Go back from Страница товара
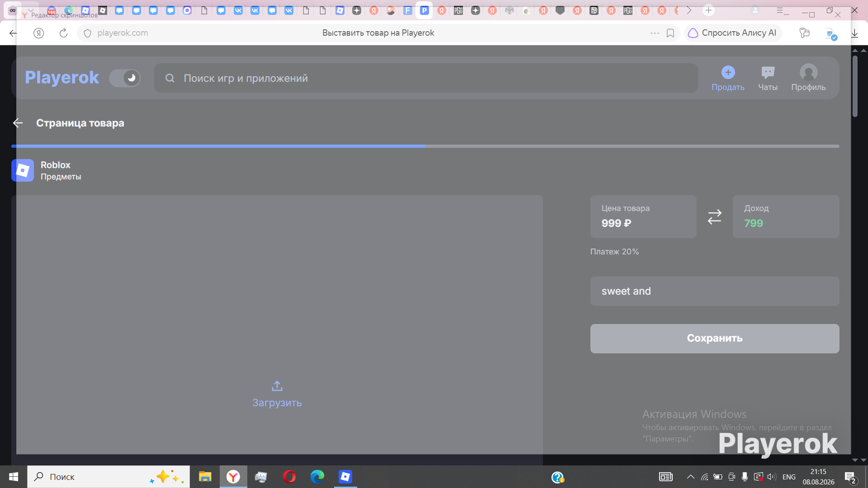This screenshot has height=488, width=868. tap(18, 123)
